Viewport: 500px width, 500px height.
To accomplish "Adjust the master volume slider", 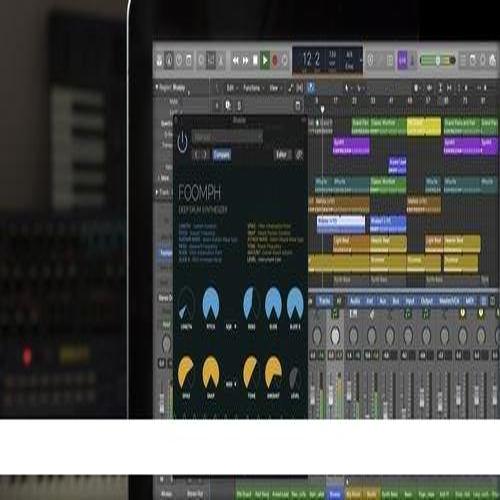I will (438, 60).
